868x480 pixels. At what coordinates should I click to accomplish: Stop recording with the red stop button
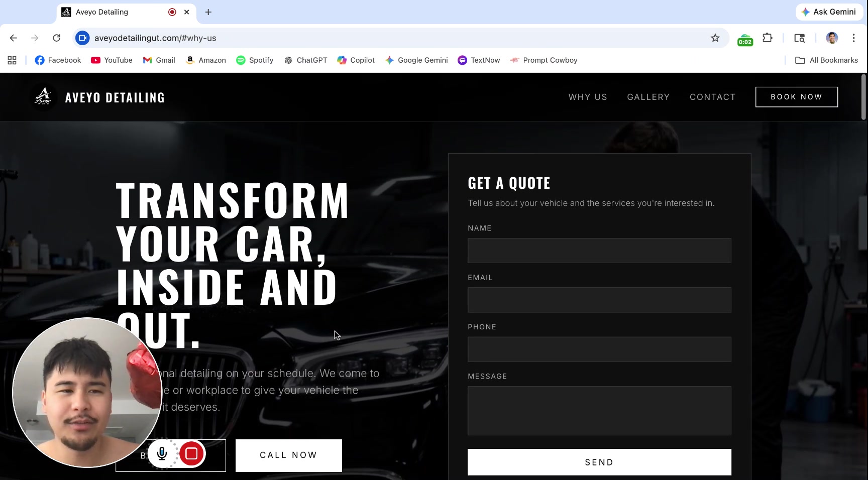(191, 454)
